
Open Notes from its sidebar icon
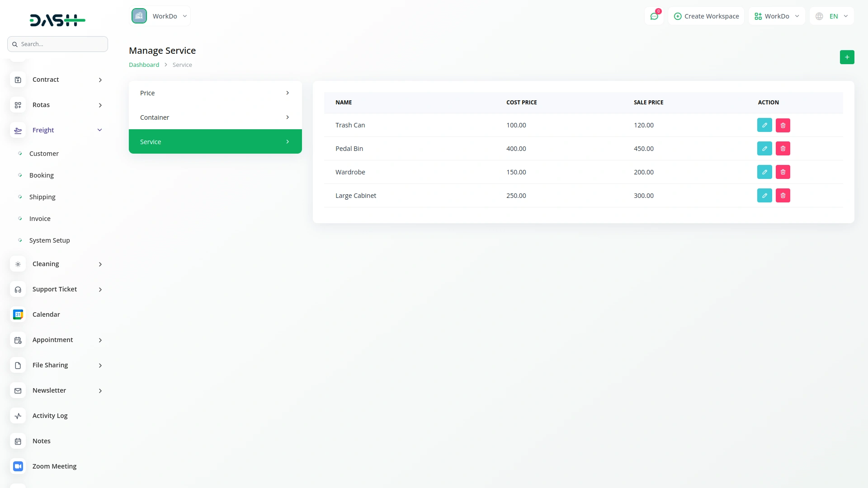18,441
